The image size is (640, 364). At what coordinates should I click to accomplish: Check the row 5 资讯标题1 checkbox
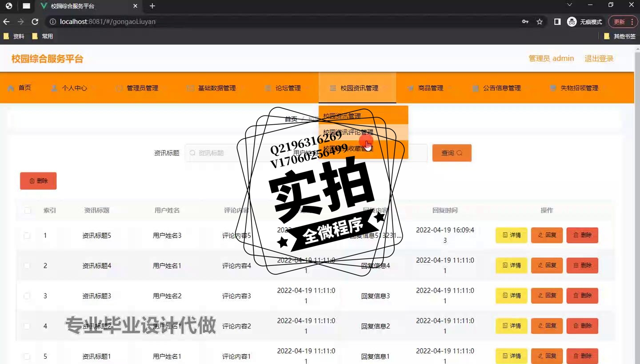click(27, 356)
